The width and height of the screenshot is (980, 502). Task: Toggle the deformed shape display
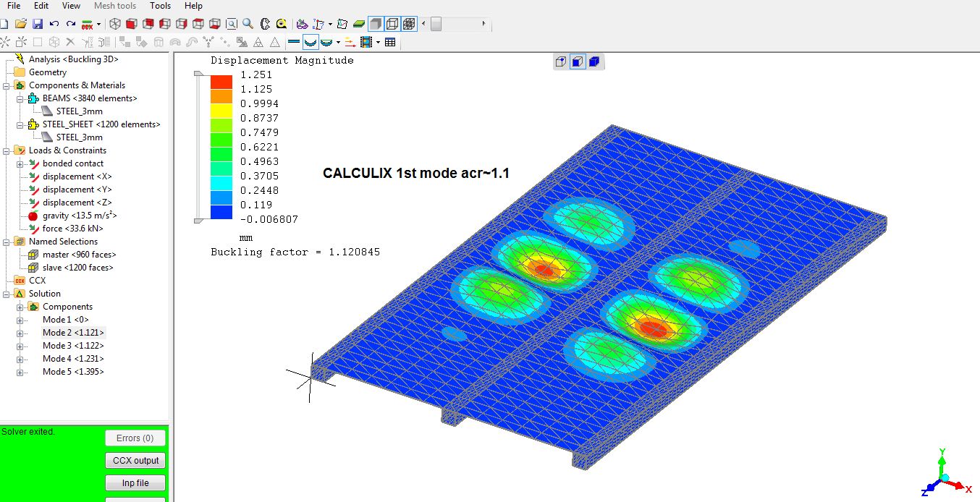(x=311, y=43)
